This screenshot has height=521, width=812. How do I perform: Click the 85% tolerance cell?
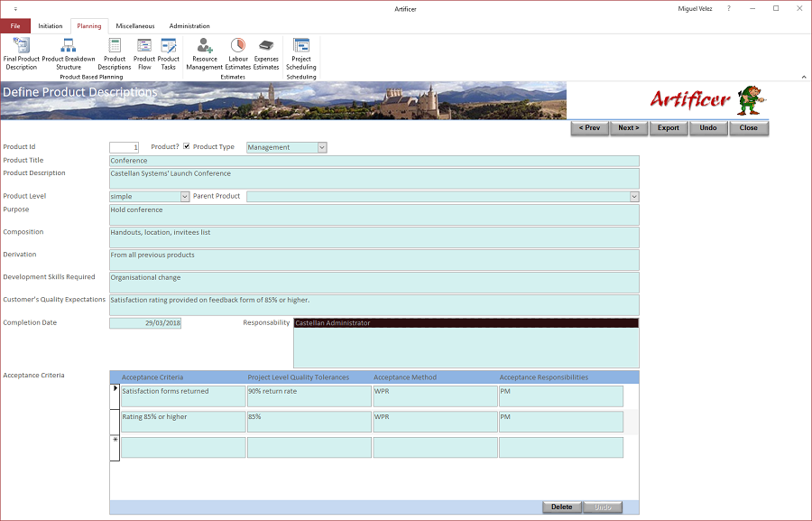(309, 422)
